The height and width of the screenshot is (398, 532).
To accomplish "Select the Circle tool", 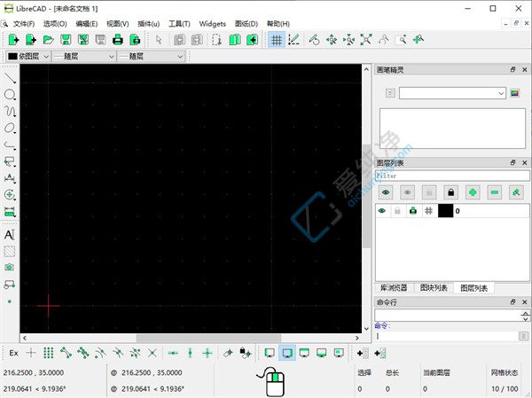I will [10, 95].
